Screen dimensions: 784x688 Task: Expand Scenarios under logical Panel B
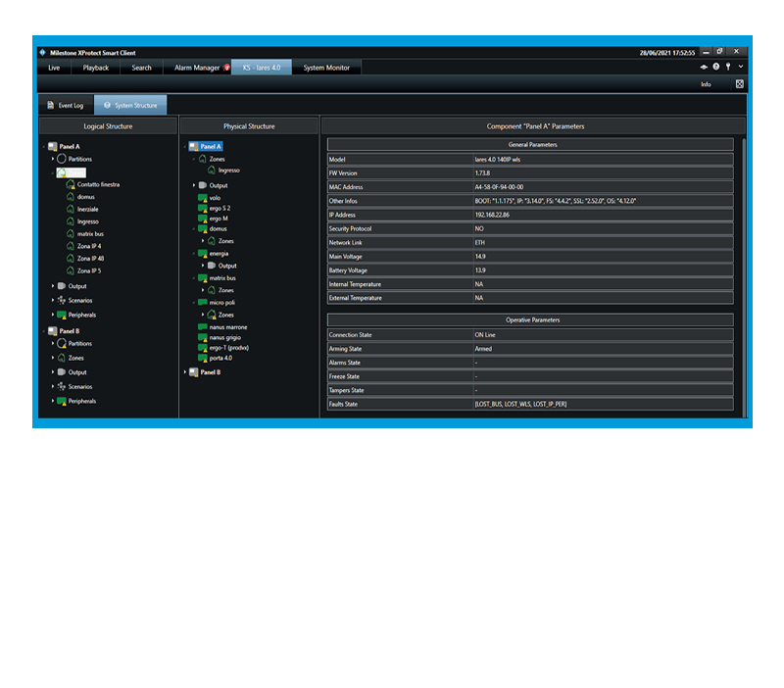(53, 386)
